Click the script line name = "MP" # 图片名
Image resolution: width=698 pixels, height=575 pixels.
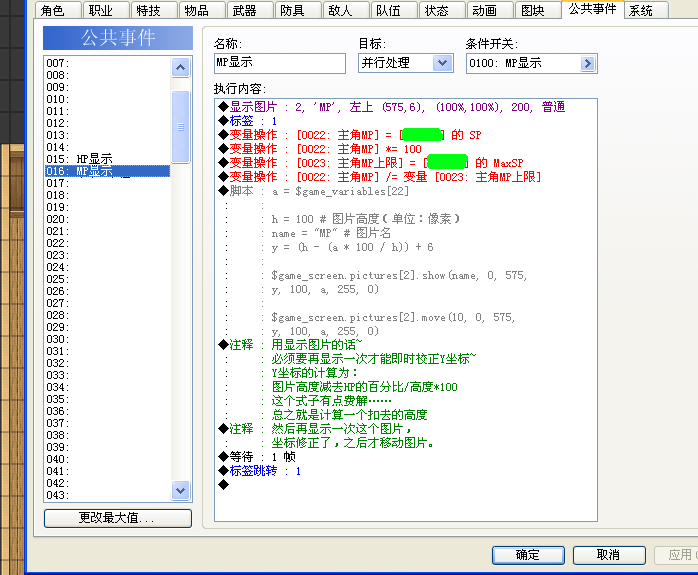pos(331,233)
